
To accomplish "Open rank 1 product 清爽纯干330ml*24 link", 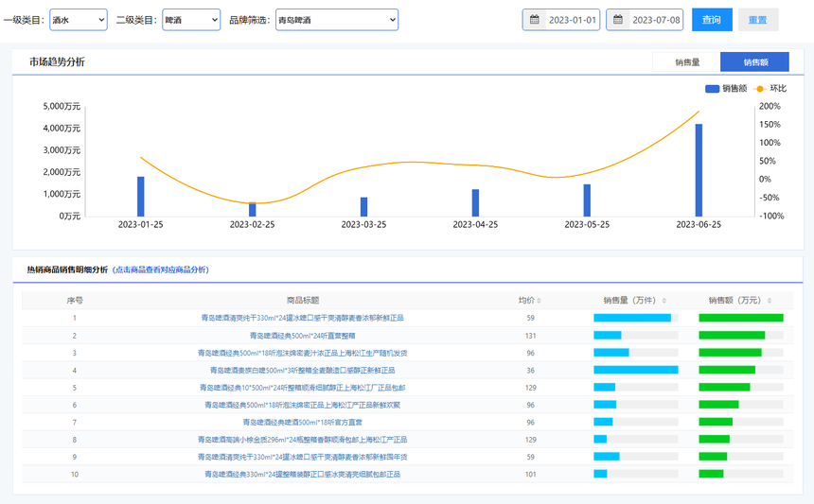I will click(x=303, y=318).
